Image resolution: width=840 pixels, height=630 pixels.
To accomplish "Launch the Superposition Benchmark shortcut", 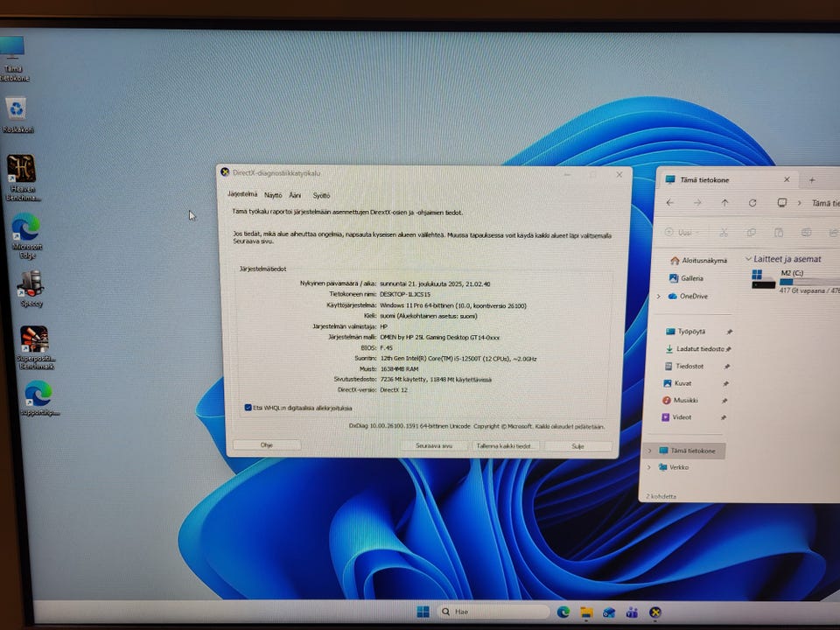I will (x=35, y=347).
